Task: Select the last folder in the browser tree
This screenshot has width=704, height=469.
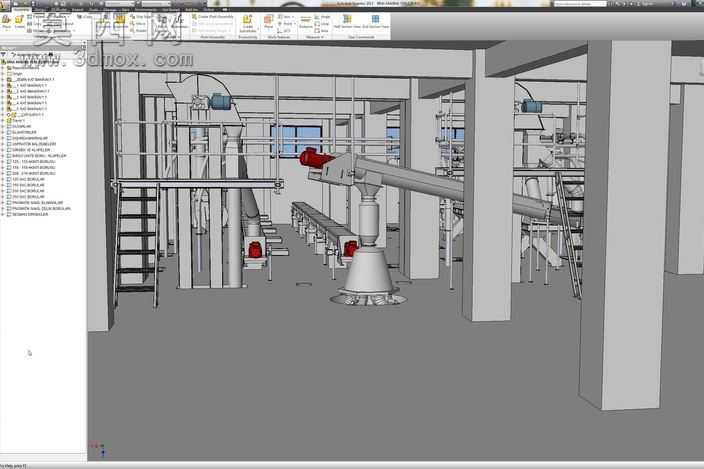Action: pyautogui.click(x=28, y=214)
